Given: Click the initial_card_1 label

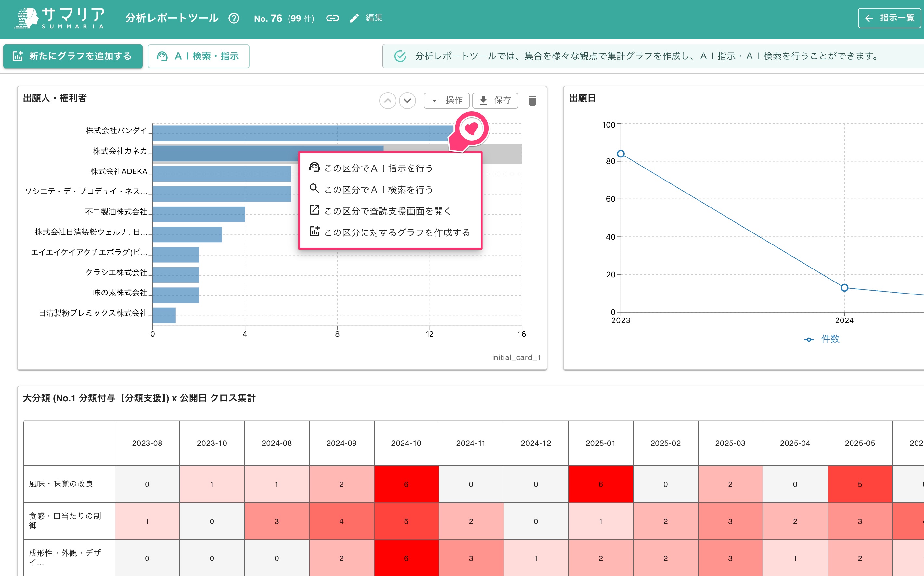Looking at the screenshot, I should point(516,357).
